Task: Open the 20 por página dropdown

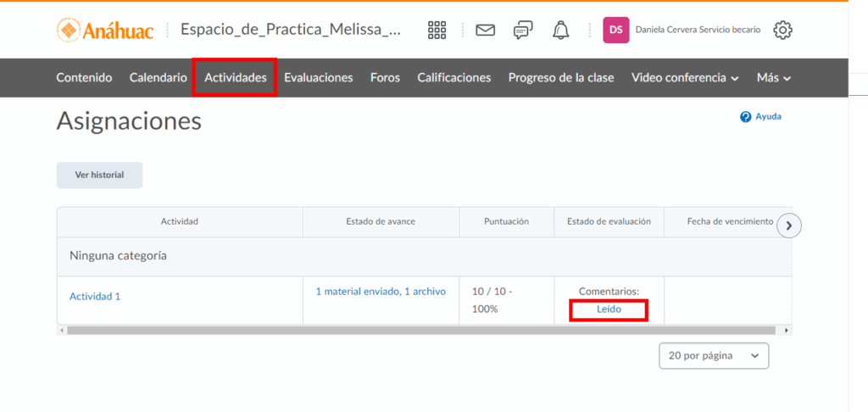Action: click(714, 356)
